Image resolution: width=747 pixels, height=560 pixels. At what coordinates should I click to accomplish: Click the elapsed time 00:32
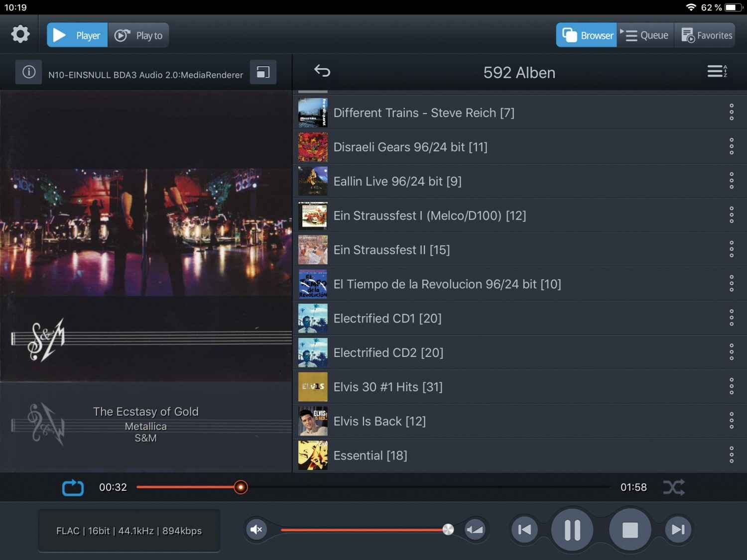click(113, 487)
